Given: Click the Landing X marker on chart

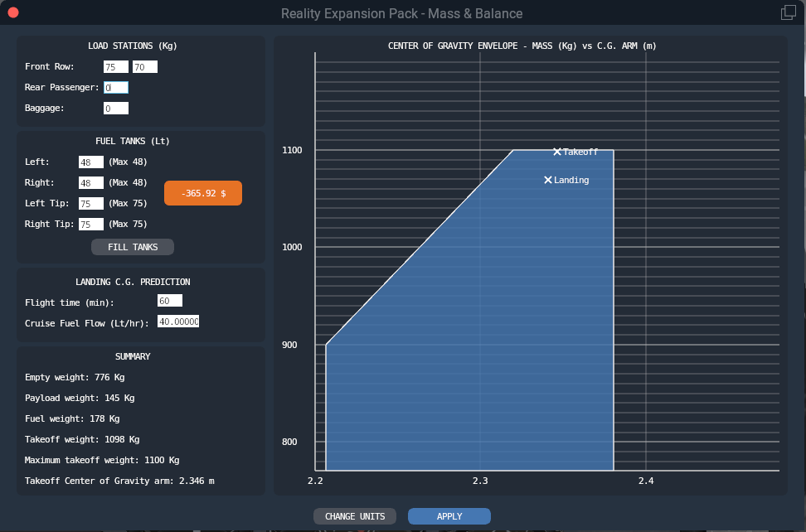Looking at the screenshot, I should pos(548,180).
